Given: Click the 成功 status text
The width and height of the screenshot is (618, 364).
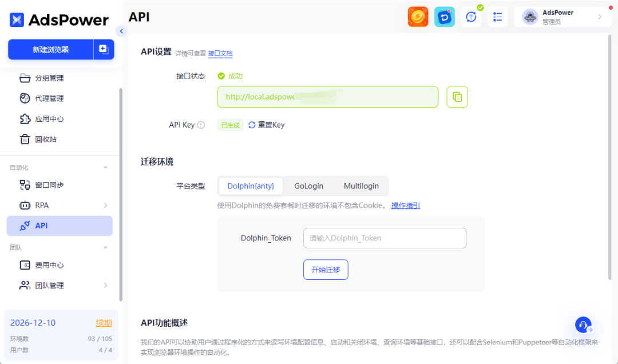Looking at the screenshot, I should 235,76.
